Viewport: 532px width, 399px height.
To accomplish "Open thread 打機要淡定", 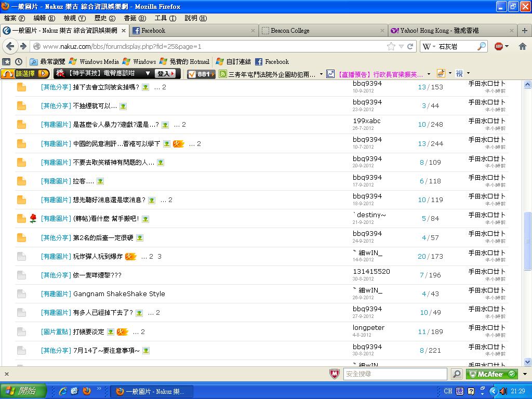I will point(88,331).
